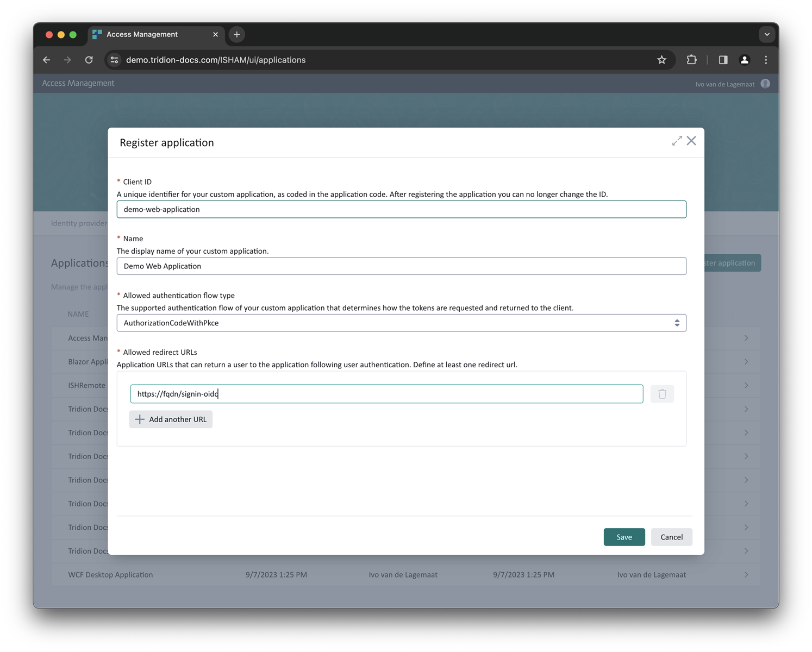Open the browser extensions puzzle icon

point(691,60)
